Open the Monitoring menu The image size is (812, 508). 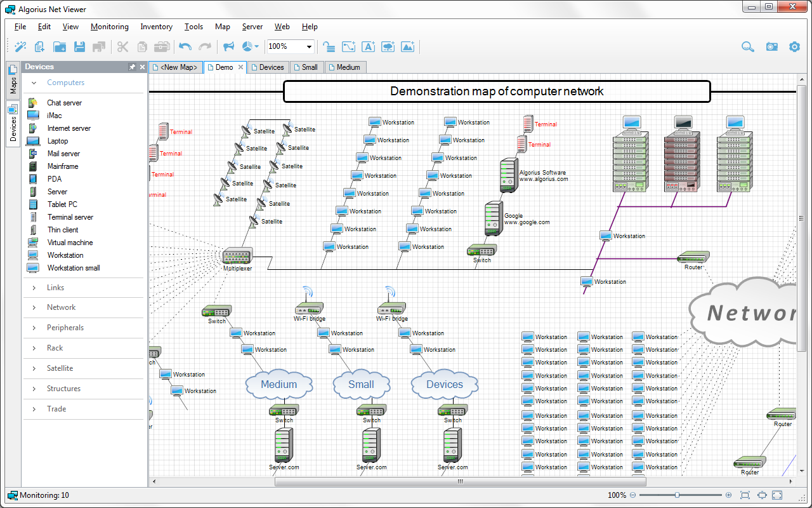pyautogui.click(x=109, y=27)
